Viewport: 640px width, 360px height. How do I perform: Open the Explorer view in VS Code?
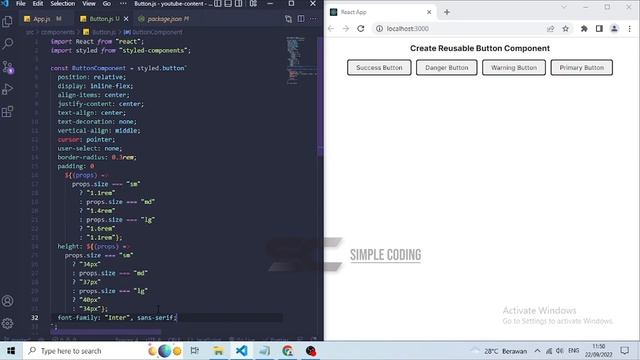7,21
